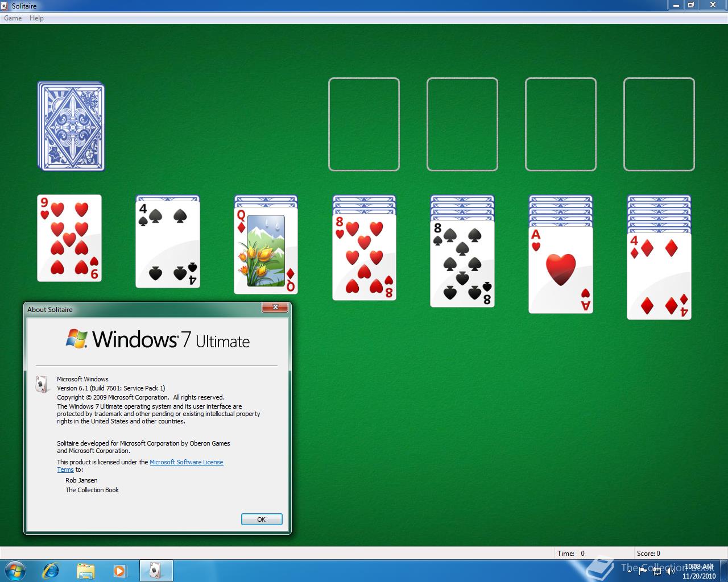The width and height of the screenshot is (728, 582).
Task: Select the 4 of diamonds card
Action: click(x=659, y=276)
